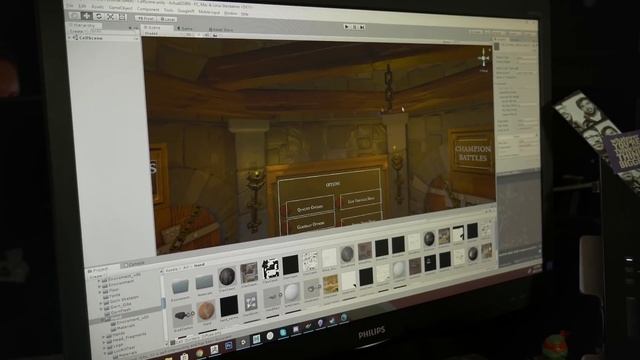Viewport: 640px width, 360px height.
Task: Select the Scale tool in Unity toolbar
Action: coord(110,17)
